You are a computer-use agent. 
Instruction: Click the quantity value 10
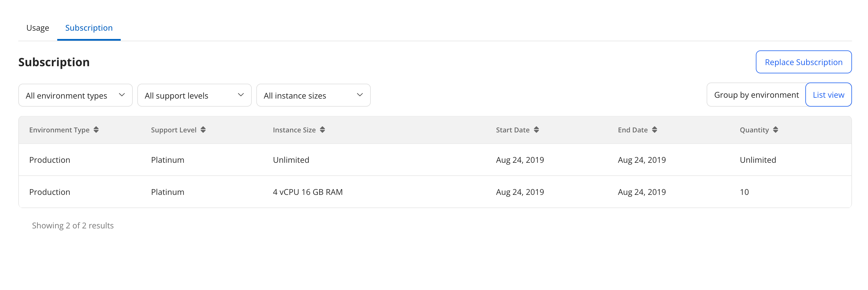pyautogui.click(x=744, y=192)
